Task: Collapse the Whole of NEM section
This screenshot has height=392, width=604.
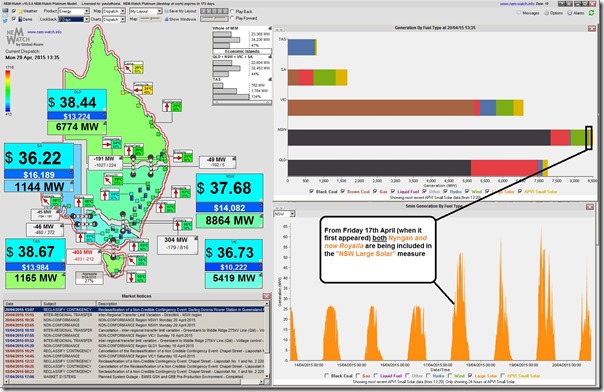Action: click(270, 28)
